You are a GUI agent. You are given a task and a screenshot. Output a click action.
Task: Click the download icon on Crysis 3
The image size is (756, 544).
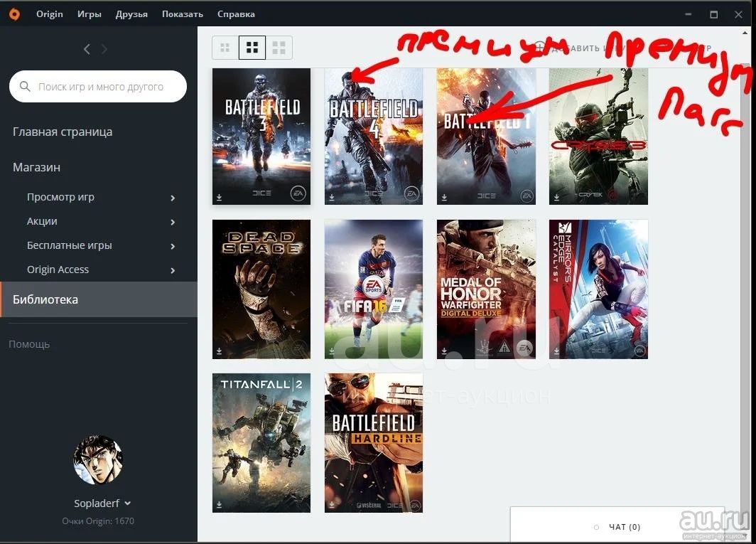556,198
